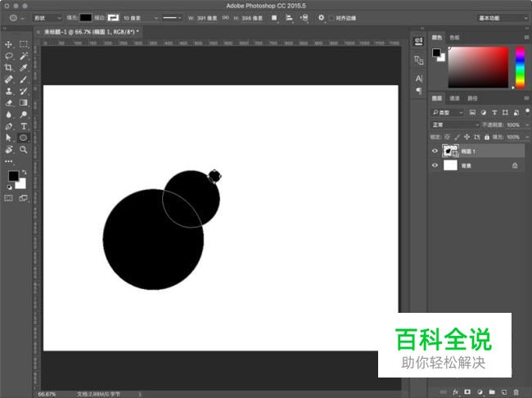This screenshot has height=398, width=532.
Task: Pick the Horizontal Type tool
Action: pyautogui.click(x=24, y=127)
